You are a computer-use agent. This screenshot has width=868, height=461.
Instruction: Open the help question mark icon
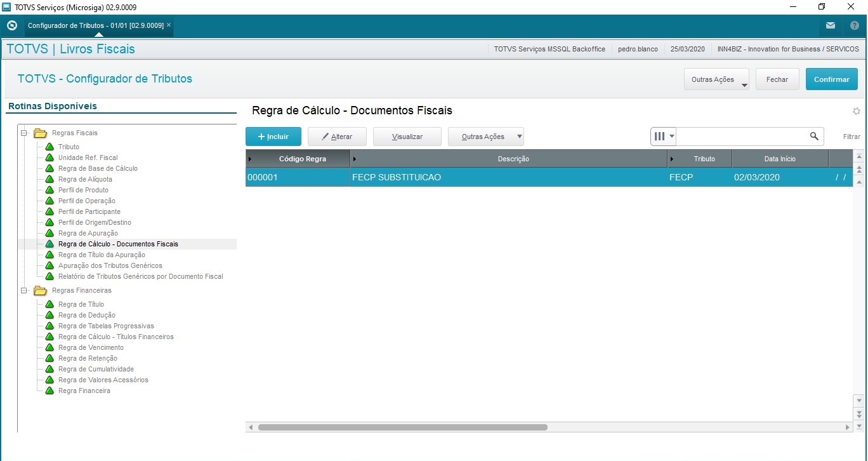[854, 26]
